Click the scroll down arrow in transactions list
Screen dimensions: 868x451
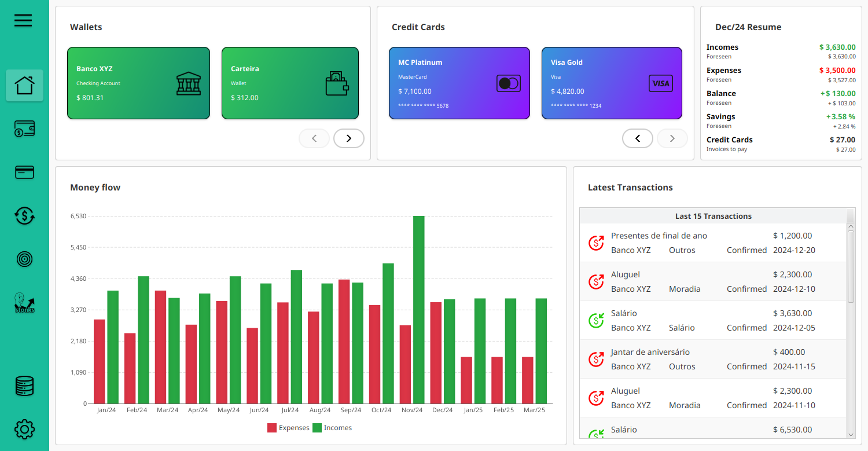pos(851,434)
